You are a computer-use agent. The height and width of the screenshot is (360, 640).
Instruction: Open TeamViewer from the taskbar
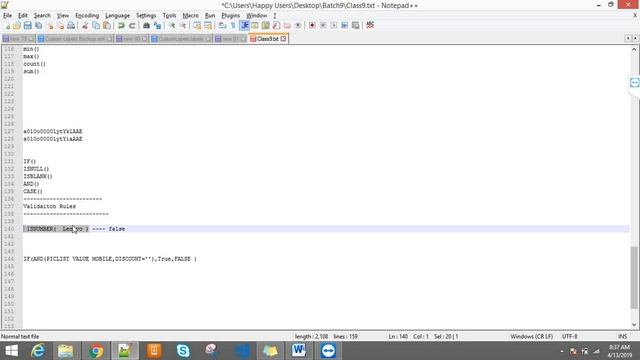[x=328, y=351]
